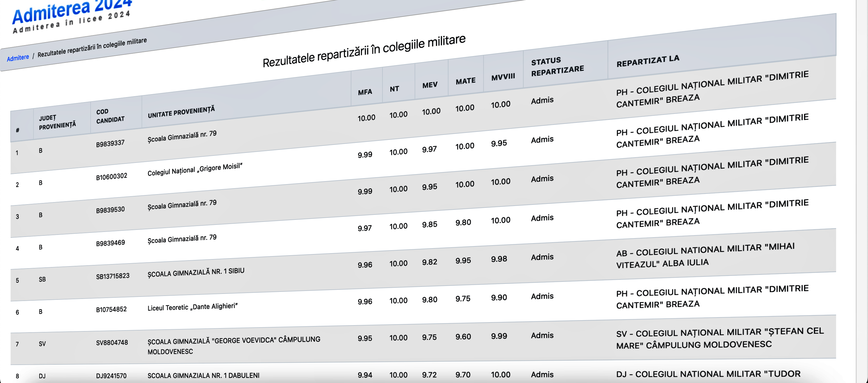
Task: Select candidate code B10754852
Action: (x=111, y=309)
